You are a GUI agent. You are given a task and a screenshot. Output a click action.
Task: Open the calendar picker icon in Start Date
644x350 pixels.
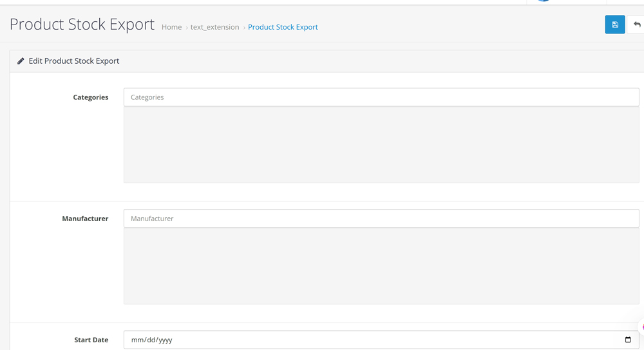point(628,340)
